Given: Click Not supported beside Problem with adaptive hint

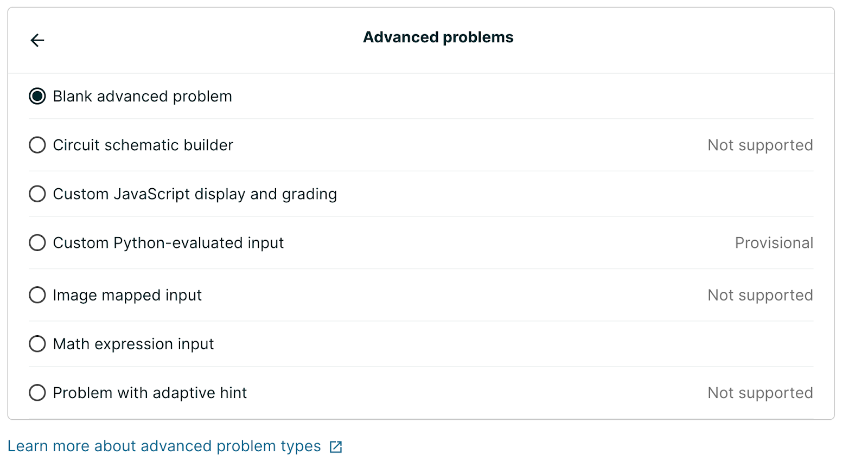Looking at the screenshot, I should (x=760, y=393).
